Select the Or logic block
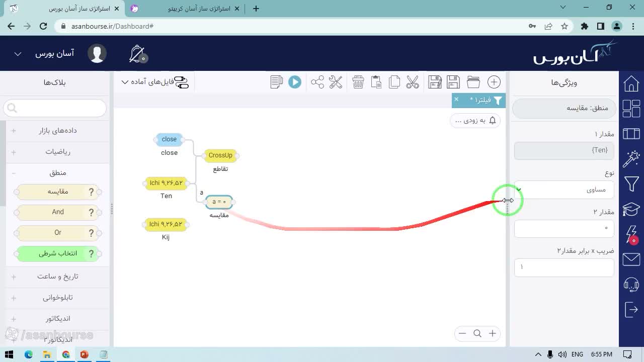This screenshot has width=644, height=362. point(58,233)
